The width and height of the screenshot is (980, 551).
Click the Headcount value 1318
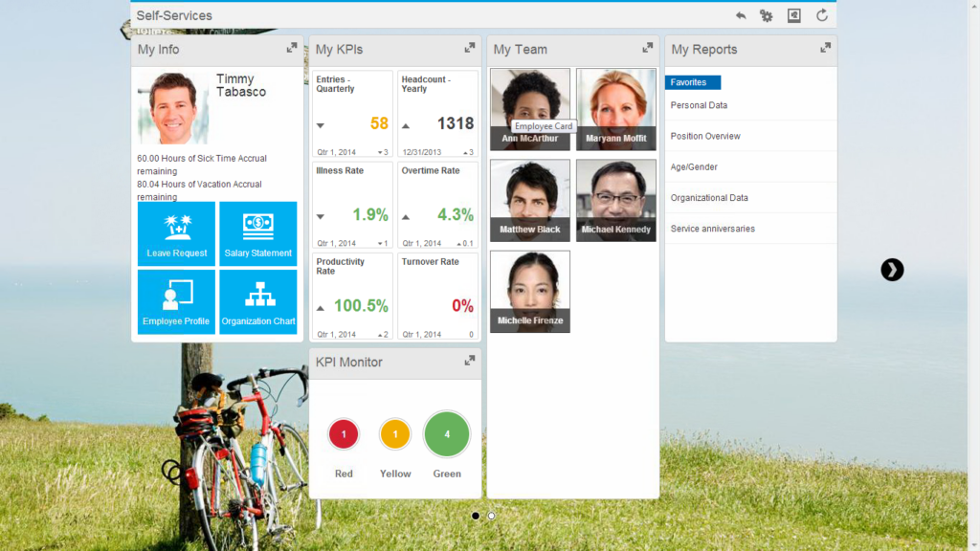455,123
